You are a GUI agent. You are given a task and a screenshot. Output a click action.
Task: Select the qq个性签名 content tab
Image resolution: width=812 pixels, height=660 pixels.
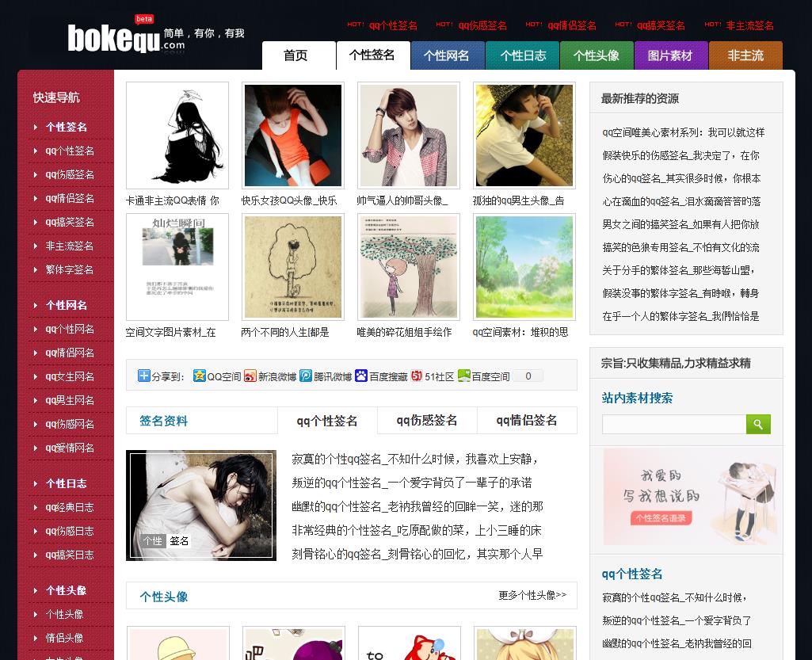tap(327, 421)
